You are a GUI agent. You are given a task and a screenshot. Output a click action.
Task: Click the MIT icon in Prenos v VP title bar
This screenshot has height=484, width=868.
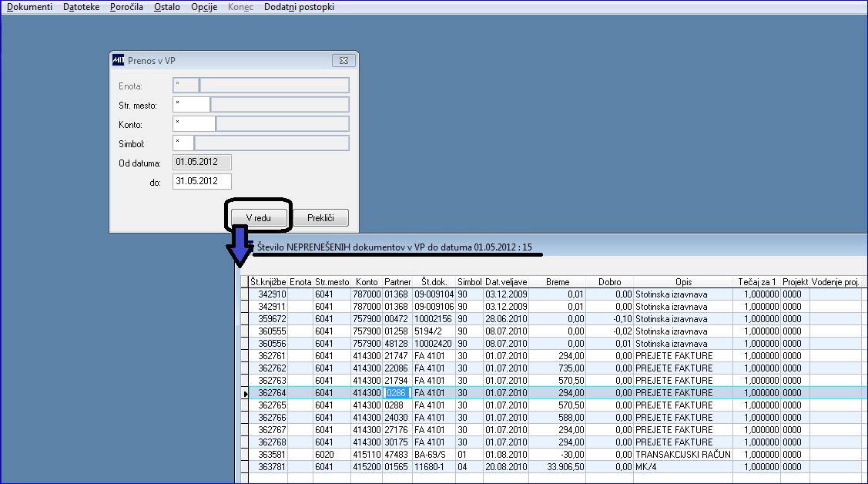(118, 60)
